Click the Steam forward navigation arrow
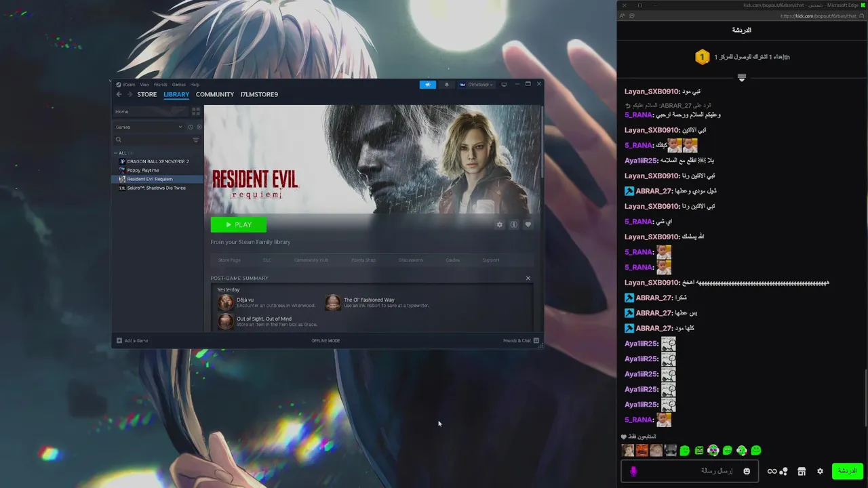868x488 pixels. [129, 94]
